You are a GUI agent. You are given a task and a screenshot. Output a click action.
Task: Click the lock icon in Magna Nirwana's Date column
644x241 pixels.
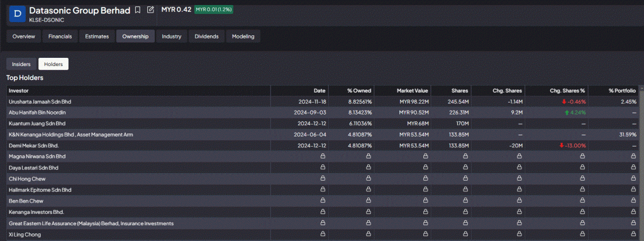pyautogui.click(x=323, y=156)
